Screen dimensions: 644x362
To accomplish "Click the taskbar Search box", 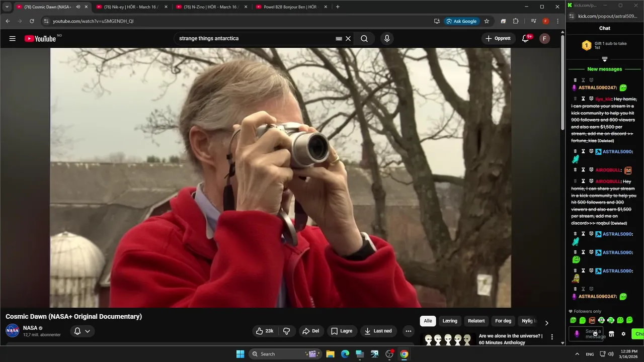I will [x=284, y=354].
